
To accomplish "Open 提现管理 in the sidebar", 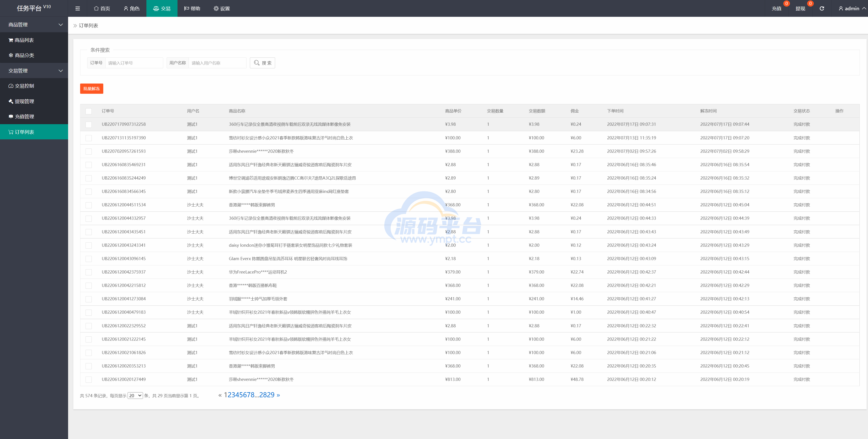I will 34,101.
